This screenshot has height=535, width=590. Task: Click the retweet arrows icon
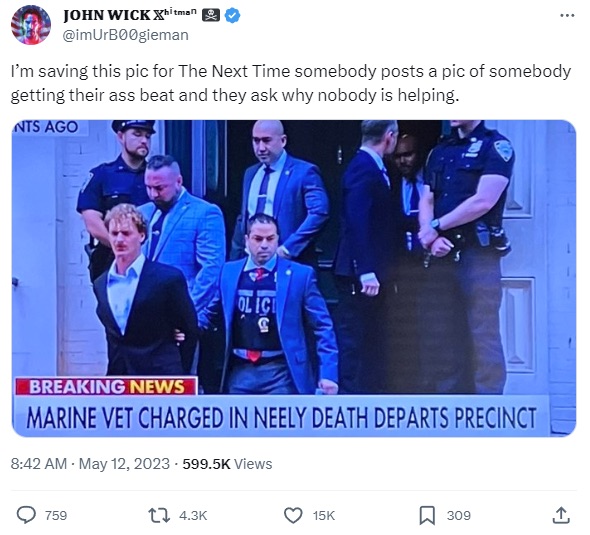[159, 515]
